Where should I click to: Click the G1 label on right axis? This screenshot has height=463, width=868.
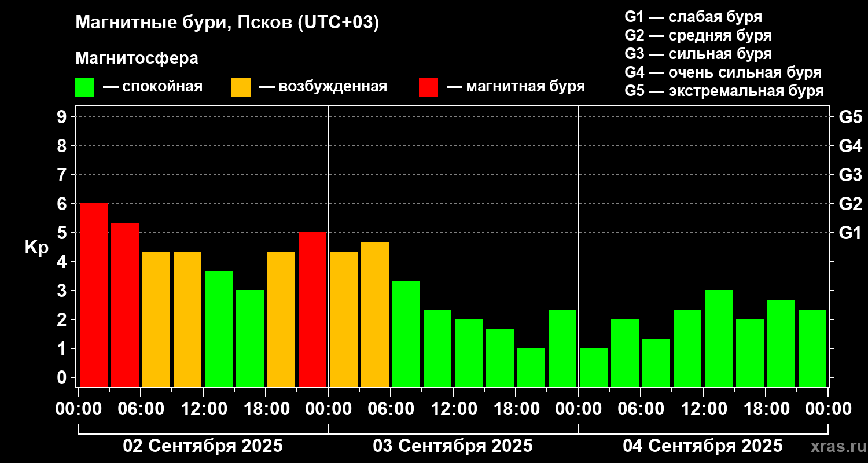point(850,233)
